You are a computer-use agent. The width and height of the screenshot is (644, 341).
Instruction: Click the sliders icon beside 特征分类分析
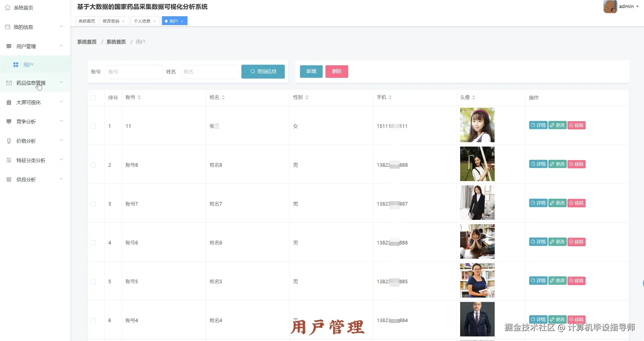(9, 160)
